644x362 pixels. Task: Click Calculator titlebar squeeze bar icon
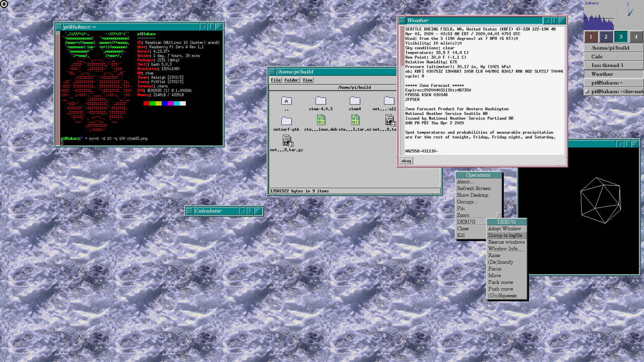coord(250,211)
